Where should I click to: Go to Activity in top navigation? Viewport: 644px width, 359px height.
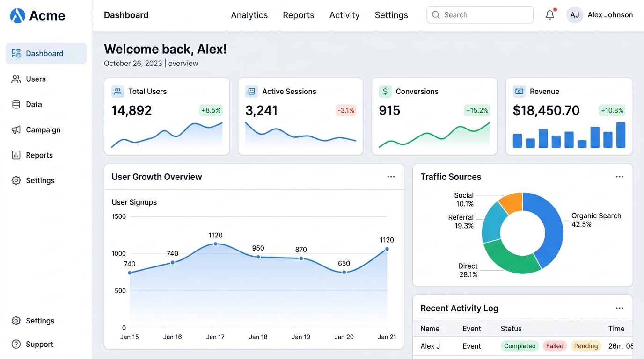click(344, 15)
